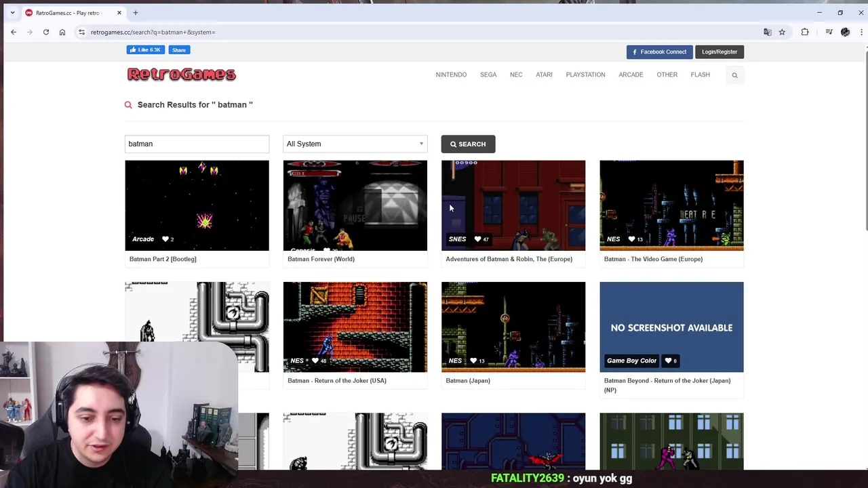
Task: Open the PLAYSTATION menu
Action: click(x=585, y=75)
